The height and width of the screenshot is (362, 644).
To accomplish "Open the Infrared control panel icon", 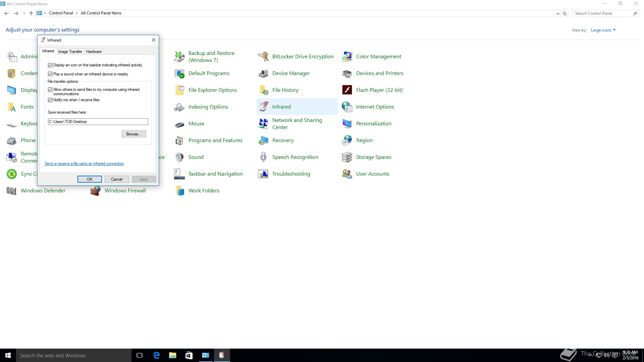I will pyautogui.click(x=263, y=107).
